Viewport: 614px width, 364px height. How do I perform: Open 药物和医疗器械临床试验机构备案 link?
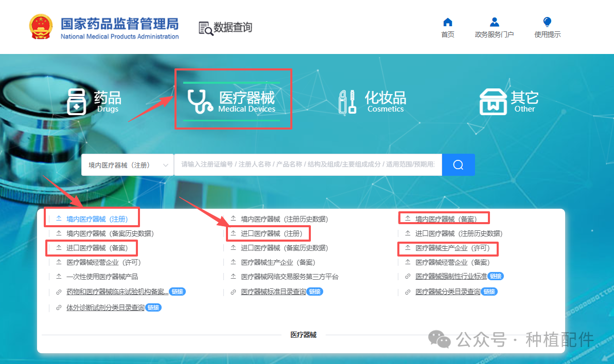point(117,292)
